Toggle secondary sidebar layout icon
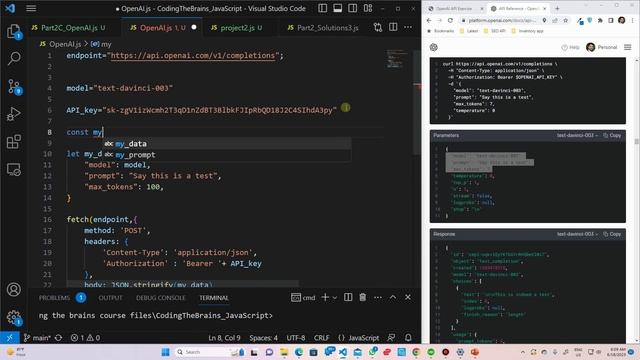Viewport: 640px width, 360px height. tap(353, 8)
